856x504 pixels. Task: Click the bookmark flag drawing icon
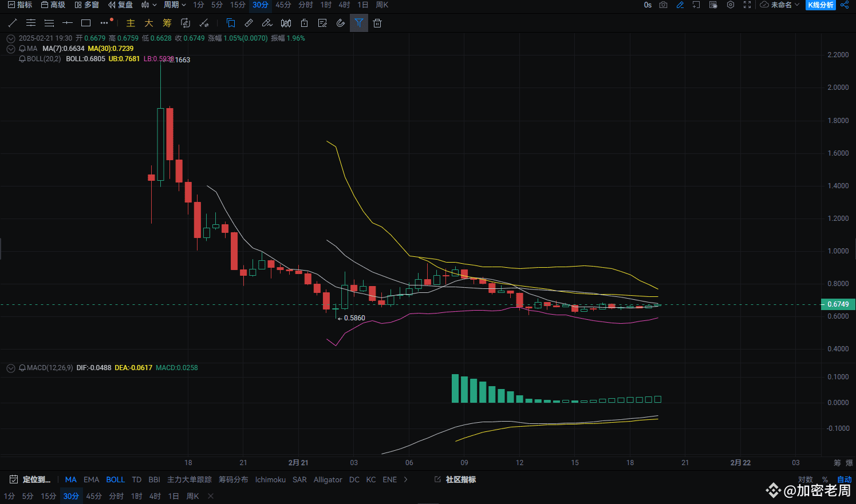pos(231,23)
